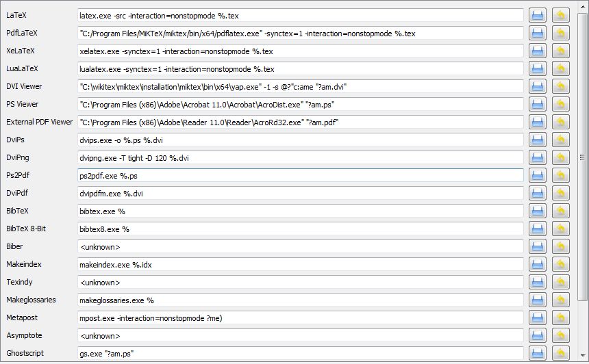Screen dimensions: 589x364
Task: Reset the Makeglossaries command
Action: [x=560, y=300]
